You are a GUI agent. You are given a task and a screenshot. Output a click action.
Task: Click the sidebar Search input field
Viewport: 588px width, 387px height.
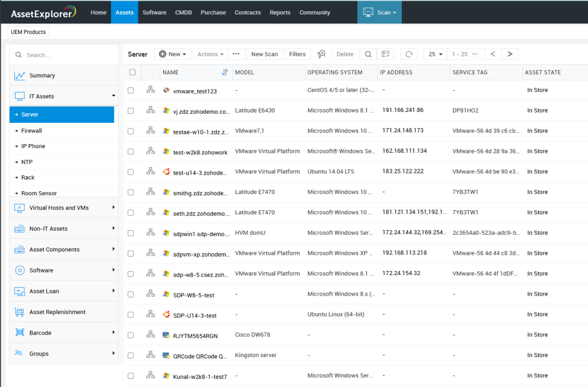click(64, 55)
